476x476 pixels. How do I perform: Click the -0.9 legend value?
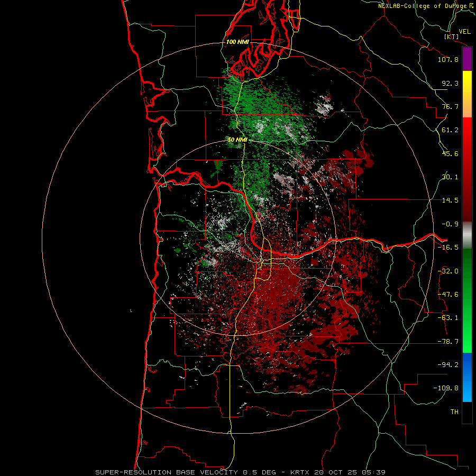pyautogui.click(x=450, y=224)
